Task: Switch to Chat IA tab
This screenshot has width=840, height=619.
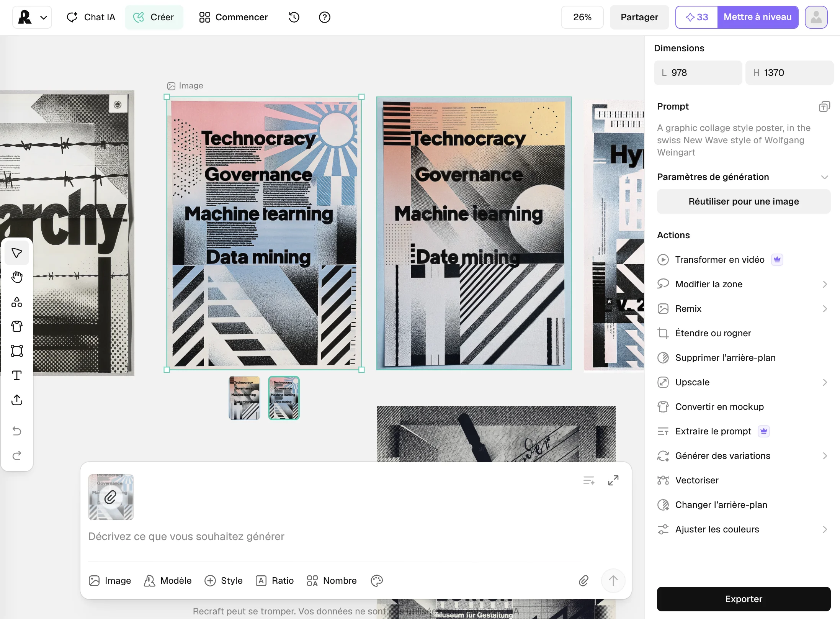Action: pos(91,17)
